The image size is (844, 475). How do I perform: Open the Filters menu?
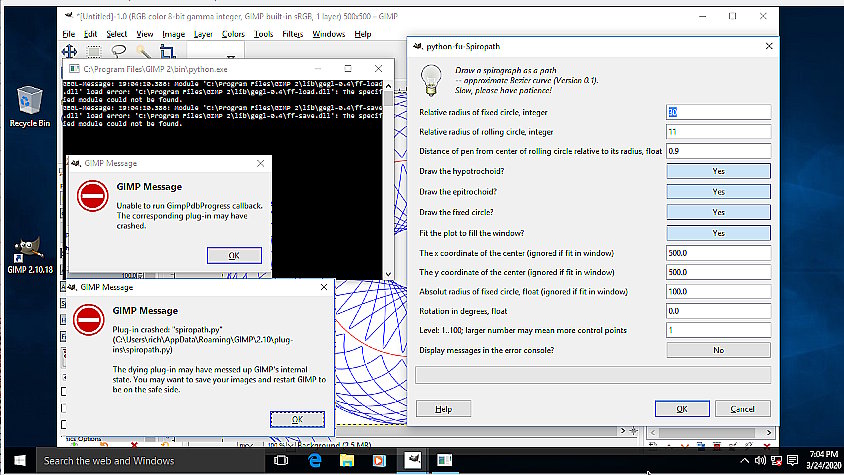292,34
